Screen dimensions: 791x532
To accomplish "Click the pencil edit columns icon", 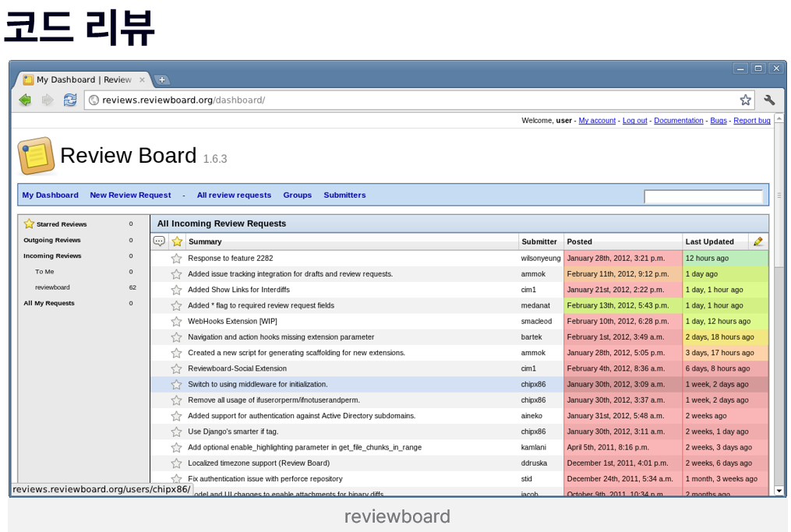I will tap(757, 241).
